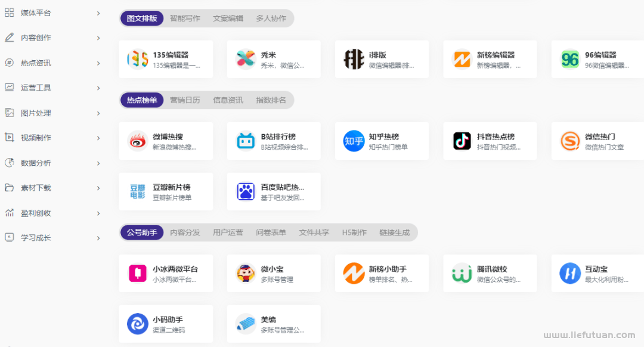Select the i排版 logo icon
Image resolution: width=644 pixels, height=347 pixels.
coord(354,59)
